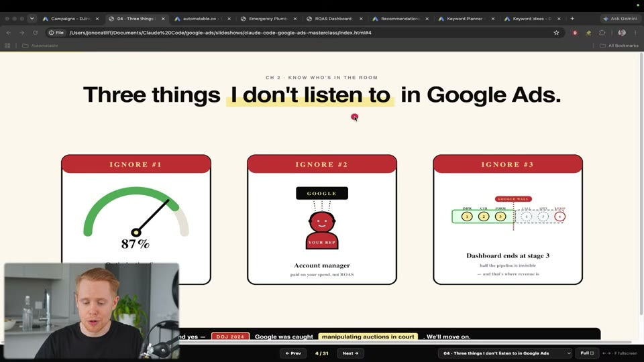This screenshot has width=644, height=362.
Task: Open the Keyword Planner browser tab
Action: pyautogui.click(x=466, y=19)
